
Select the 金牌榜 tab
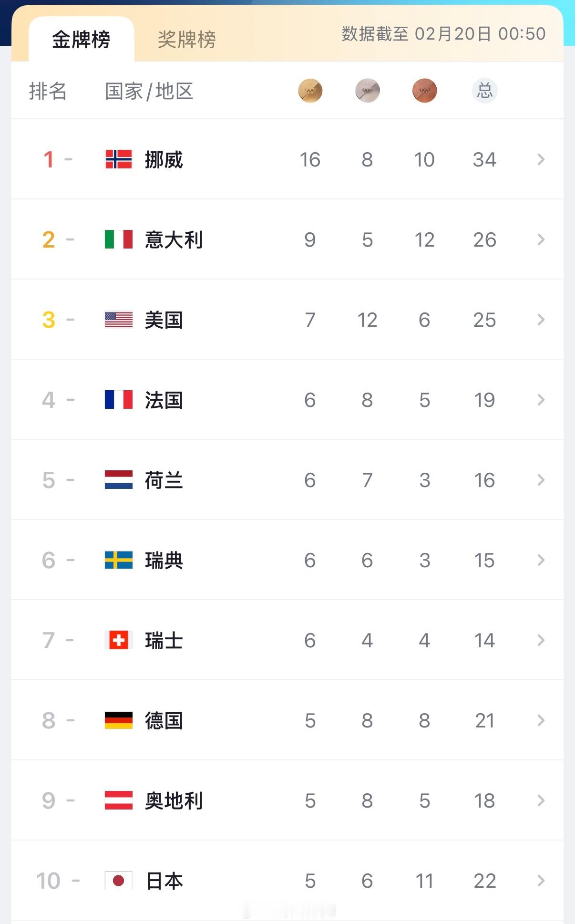(81, 40)
